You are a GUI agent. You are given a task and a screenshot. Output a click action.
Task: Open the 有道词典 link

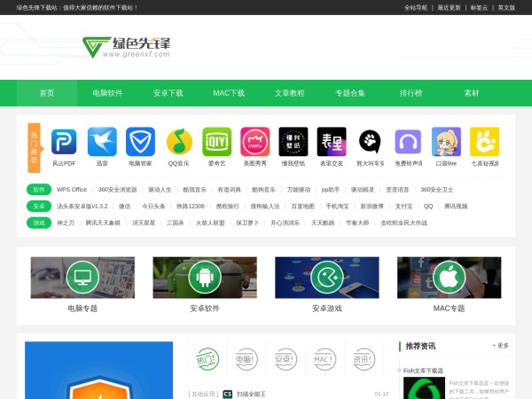pyautogui.click(x=229, y=190)
